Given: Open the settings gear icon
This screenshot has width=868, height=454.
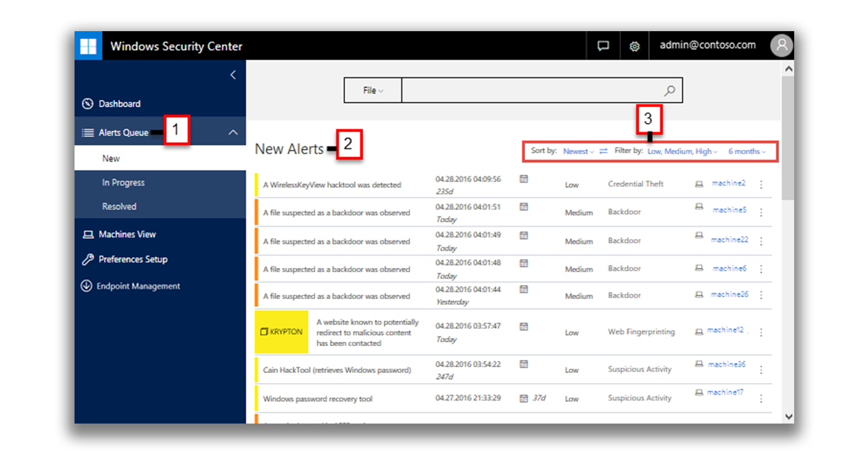Looking at the screenshot, I should (x=634, y=46).
